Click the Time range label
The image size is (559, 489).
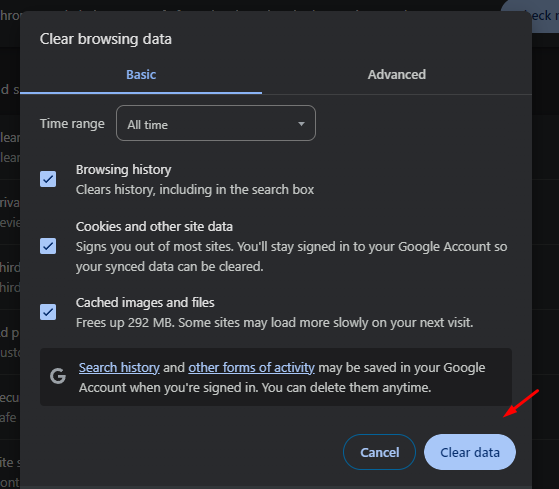(72, 124)
